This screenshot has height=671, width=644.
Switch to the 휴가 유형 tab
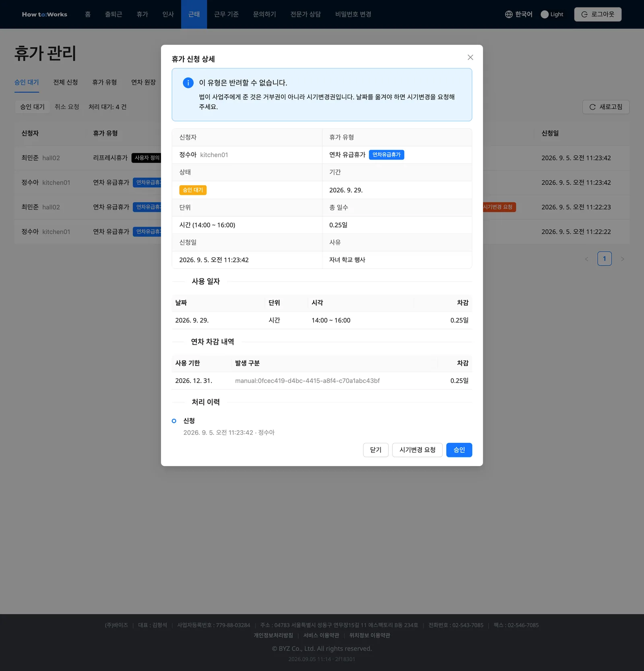click(x=104, y=82)
